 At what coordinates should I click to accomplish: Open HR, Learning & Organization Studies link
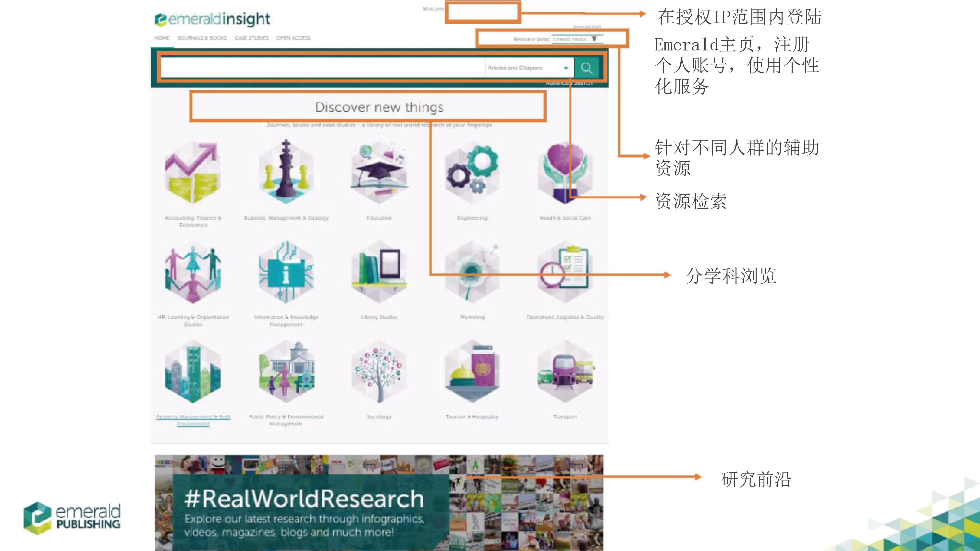click(x=193, y=321)
